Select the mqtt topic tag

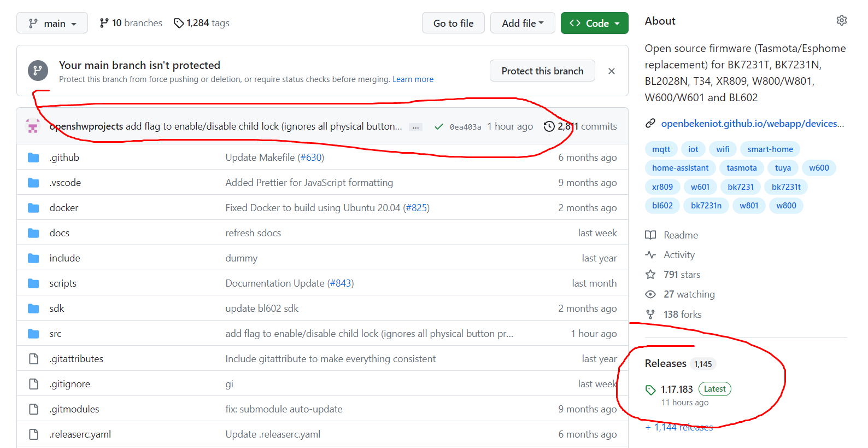coord(661,149)
